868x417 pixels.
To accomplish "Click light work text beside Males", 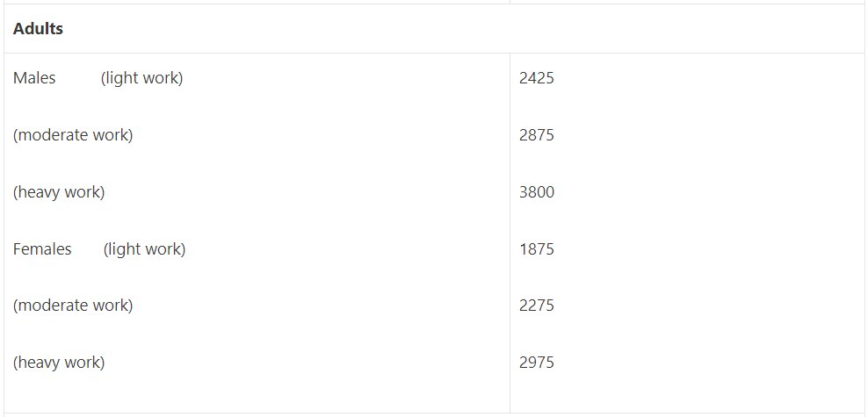I will [141, 78].
